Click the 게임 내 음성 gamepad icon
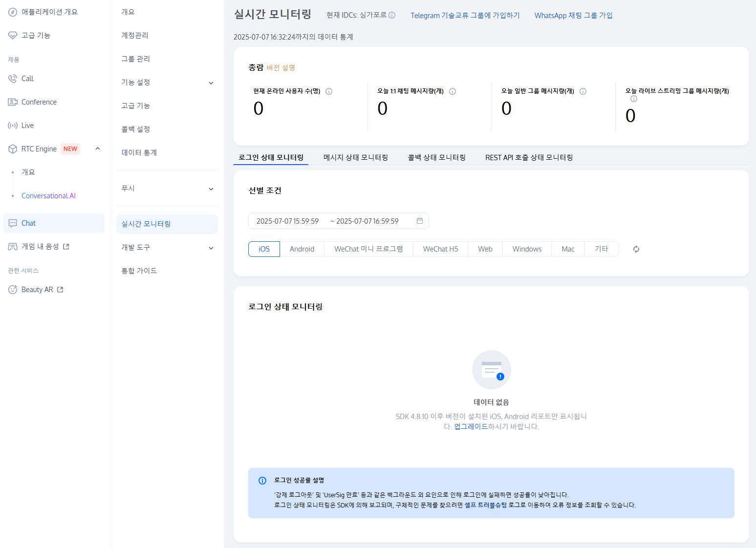Image resolution: width=756 pixels, height=548 pixels. [13, 247]
